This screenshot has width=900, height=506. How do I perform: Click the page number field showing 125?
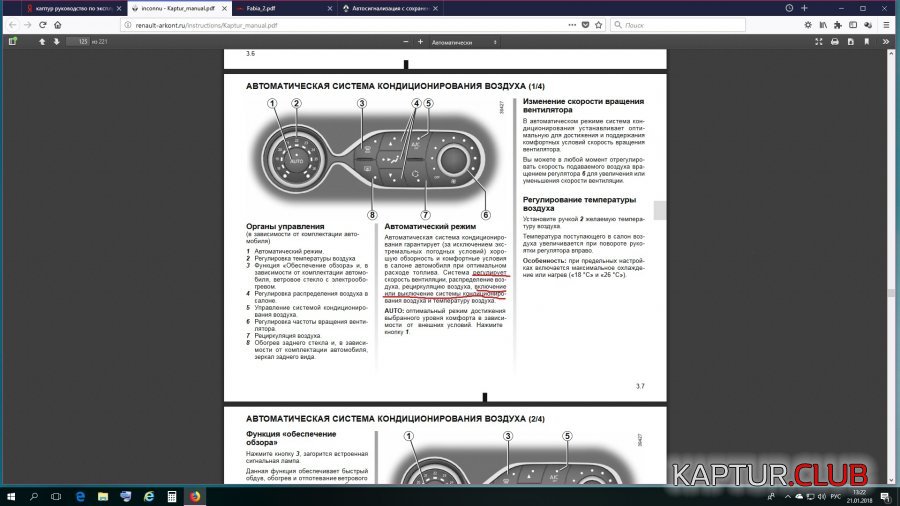(78, 41)
